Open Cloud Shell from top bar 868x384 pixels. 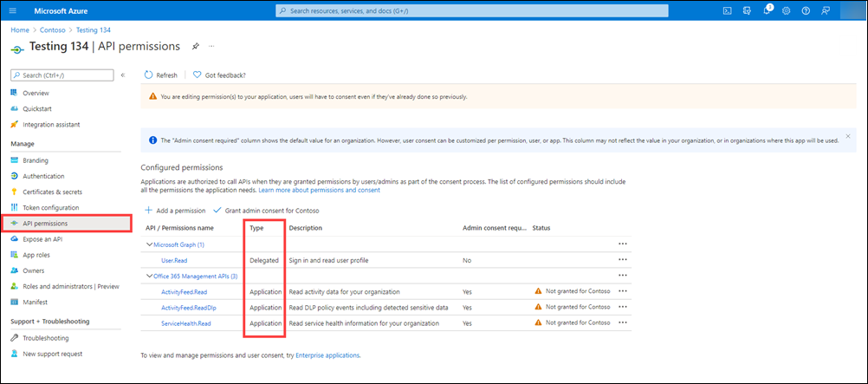click(x=729, y=10)
